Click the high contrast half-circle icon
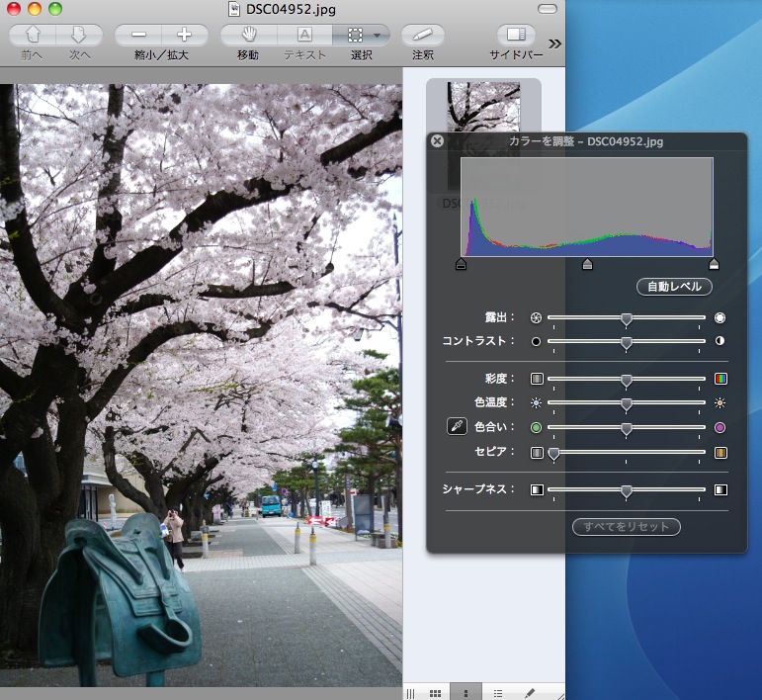 720,341
